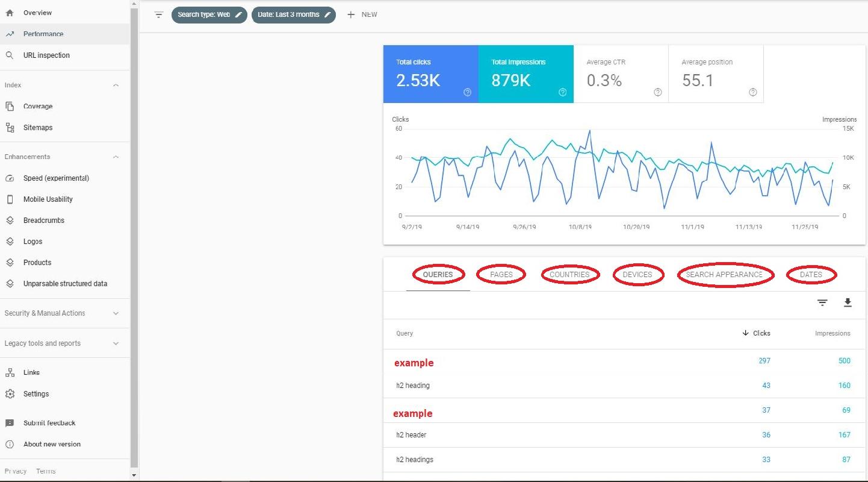Click the help icon on Total clicks card
Image resolution: width=868 pixels, height=482 pixels.
click(467, 92)
